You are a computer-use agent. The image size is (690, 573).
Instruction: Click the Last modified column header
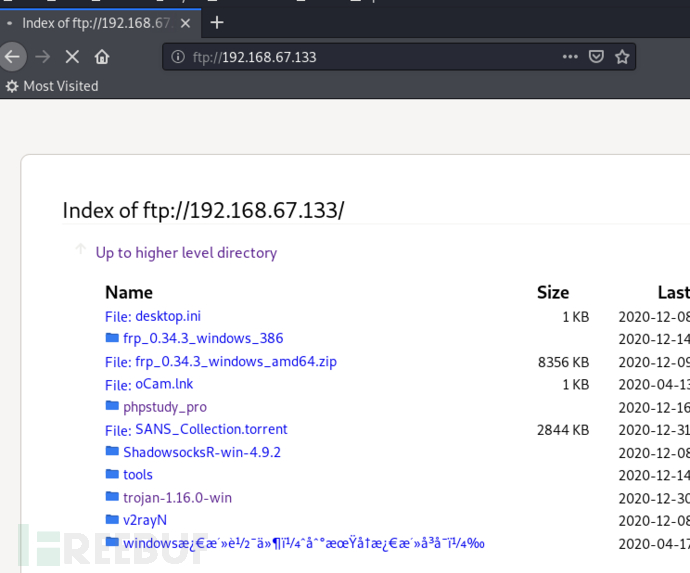pos(674,292)
